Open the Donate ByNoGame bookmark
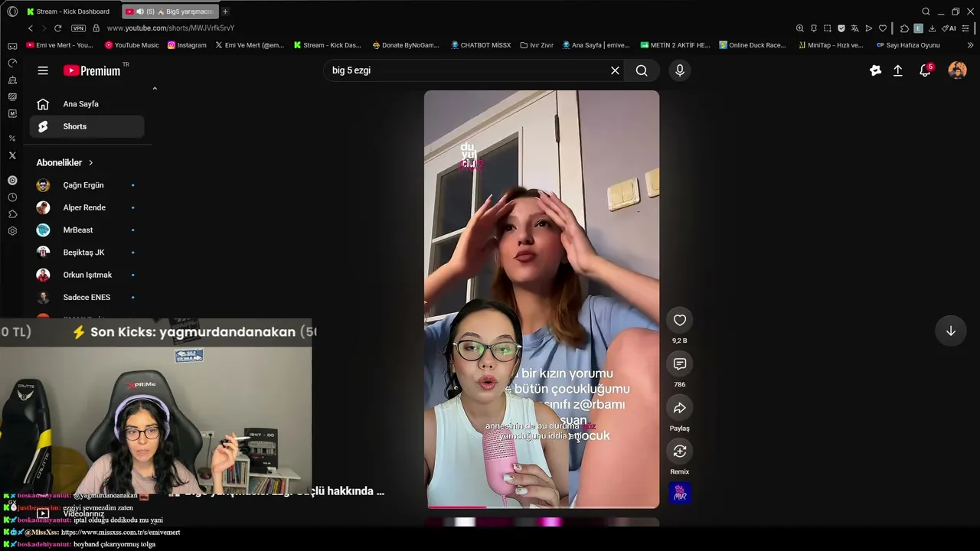Screen dimensions: 980x551 (406, 45)
